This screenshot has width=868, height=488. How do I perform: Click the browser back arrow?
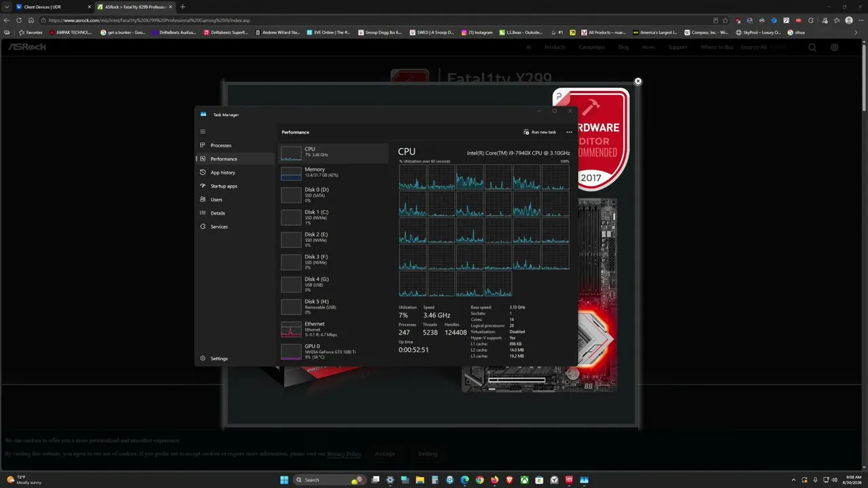coord(7,20)
